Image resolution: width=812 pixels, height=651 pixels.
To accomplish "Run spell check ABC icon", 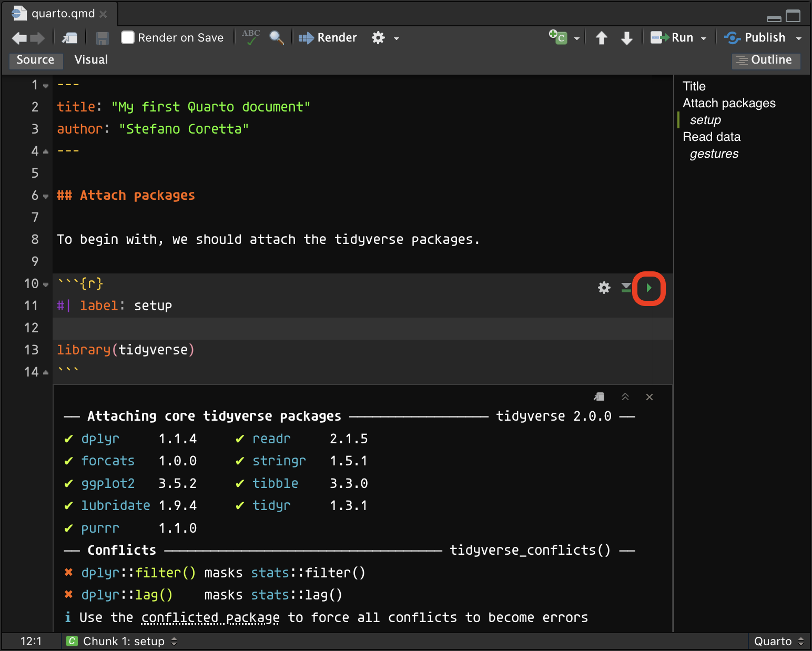I will [x=251, y=37].
